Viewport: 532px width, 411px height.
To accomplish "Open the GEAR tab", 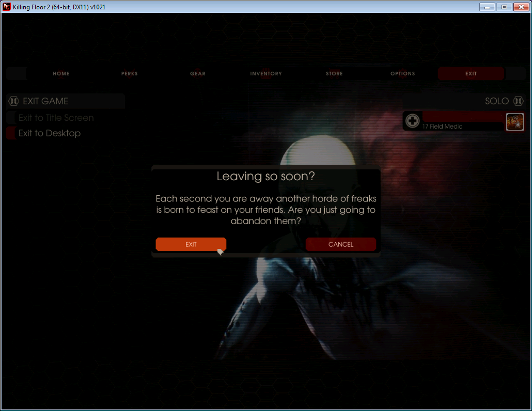I will coord(198,74).
